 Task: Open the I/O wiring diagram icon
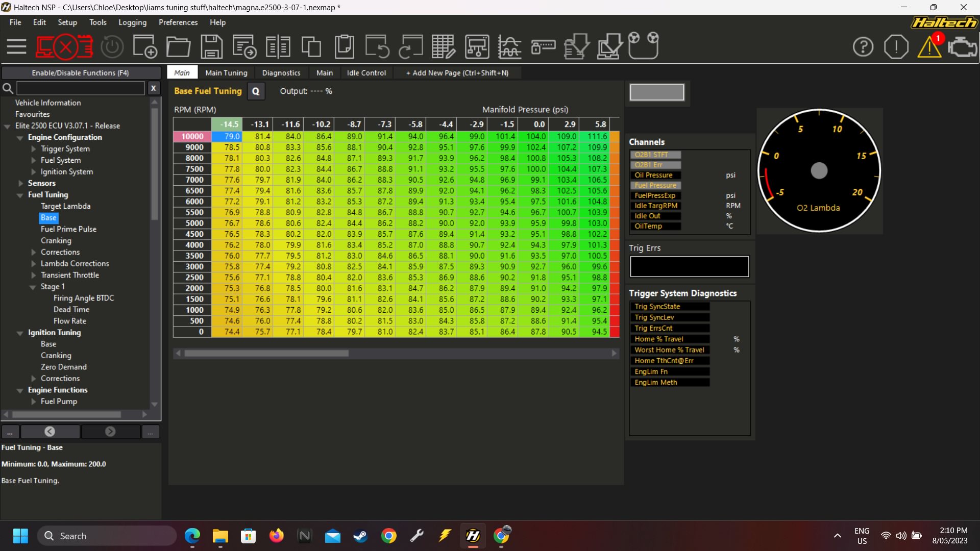[477, 47]
